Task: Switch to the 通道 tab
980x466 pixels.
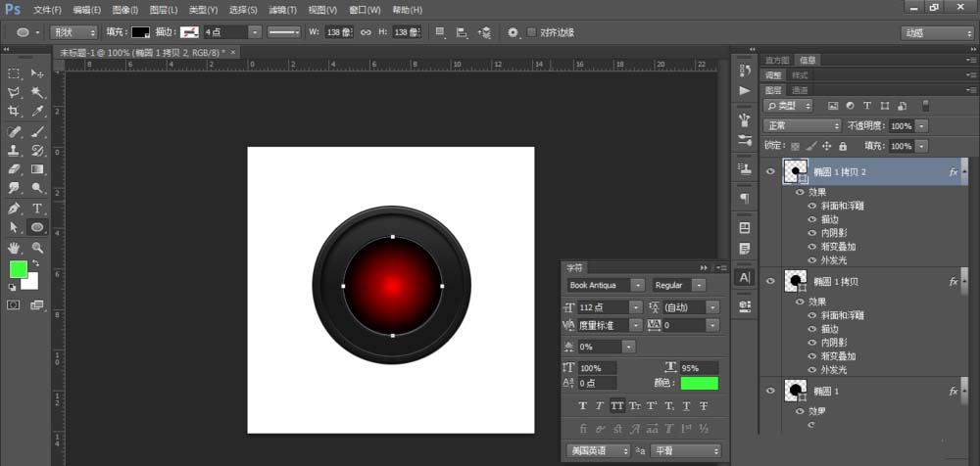Action: [x=800, y=89]
